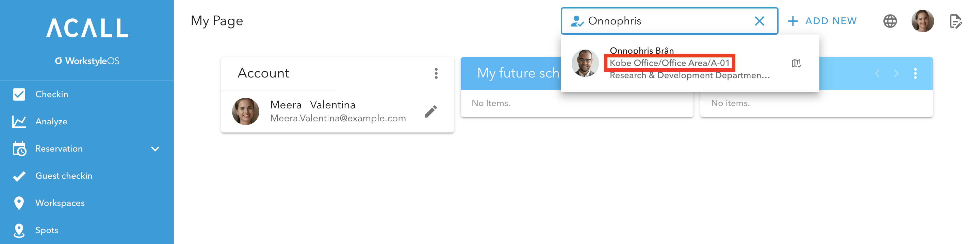Go to next schedule with right chevron

pyautogui.click(x=896, y=73)
